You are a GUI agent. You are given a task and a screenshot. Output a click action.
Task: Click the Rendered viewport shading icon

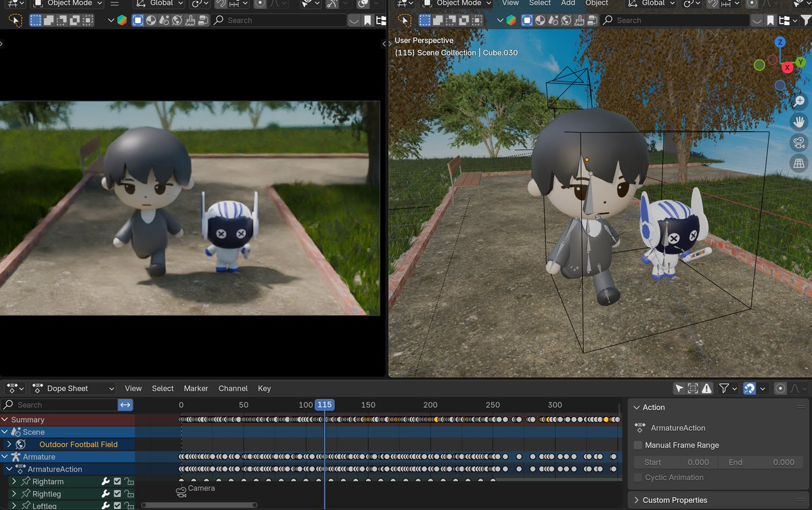tap(567, 20)
